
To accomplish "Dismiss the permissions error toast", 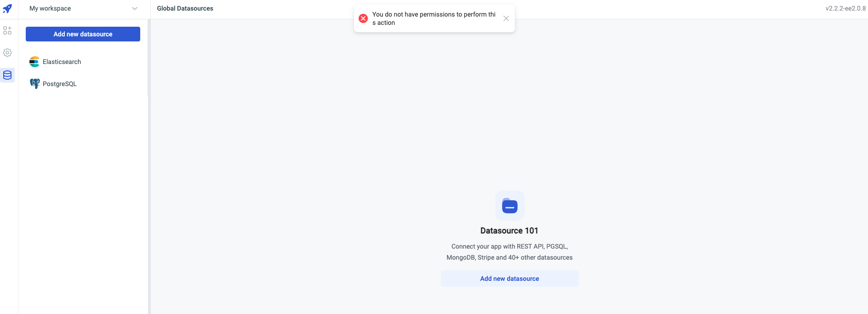I will [506, 18].
